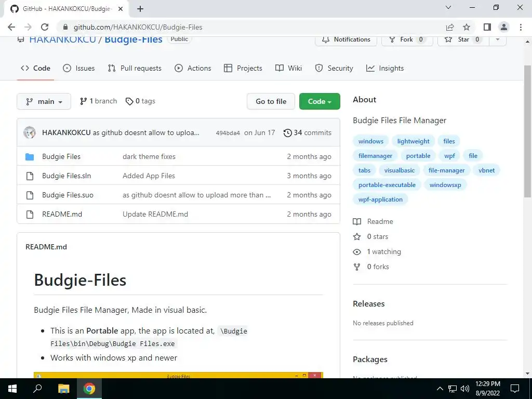Select the visualbasic topic tag
Screen dimensions: 532x399
click(x=400, y=170)
